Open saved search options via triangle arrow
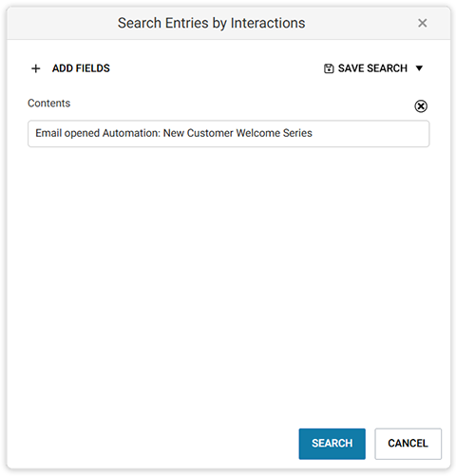The width and height of the screenshot is (456, 476). (419, 68)
